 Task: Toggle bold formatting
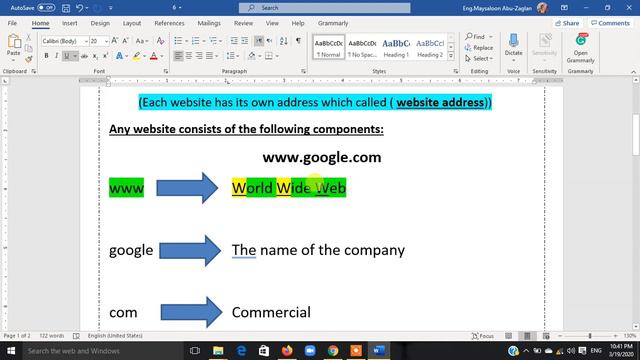pos(46,56)
